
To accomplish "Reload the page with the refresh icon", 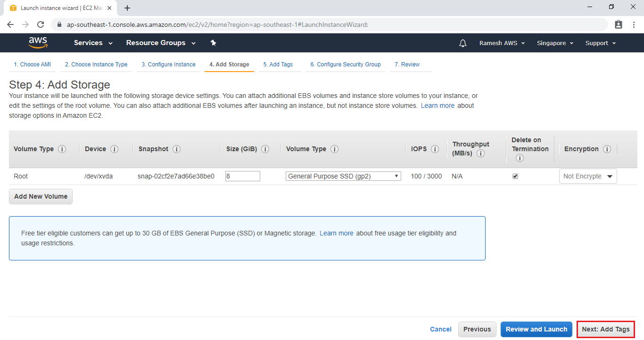I will tap(41, 24).
